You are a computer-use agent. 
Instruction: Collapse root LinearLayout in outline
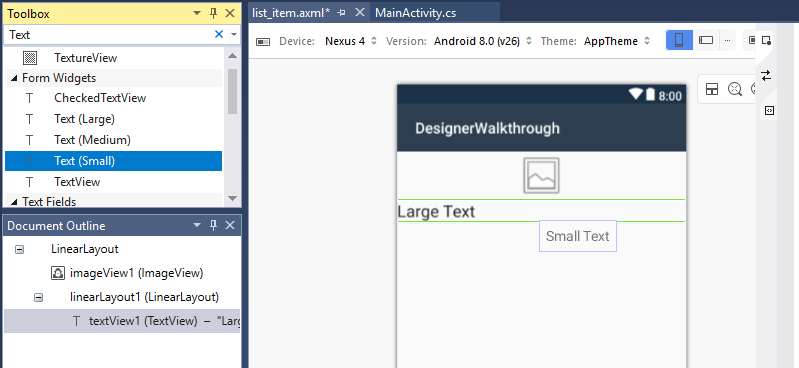click(x=19, y=249)
